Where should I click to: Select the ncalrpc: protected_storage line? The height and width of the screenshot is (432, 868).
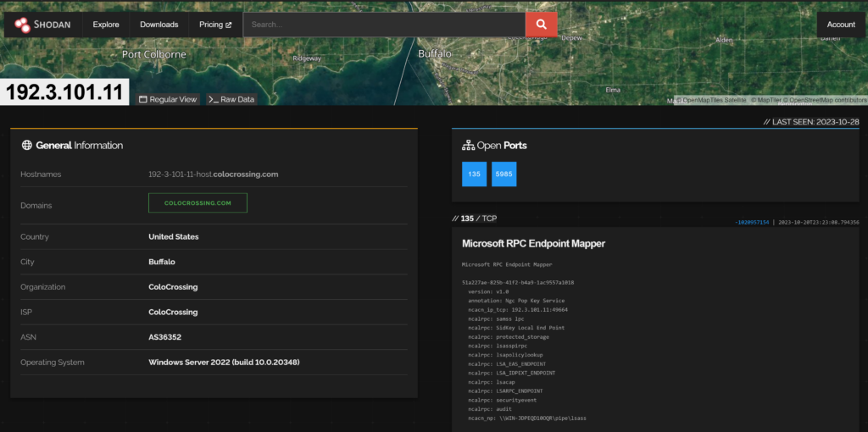point(509,337)
